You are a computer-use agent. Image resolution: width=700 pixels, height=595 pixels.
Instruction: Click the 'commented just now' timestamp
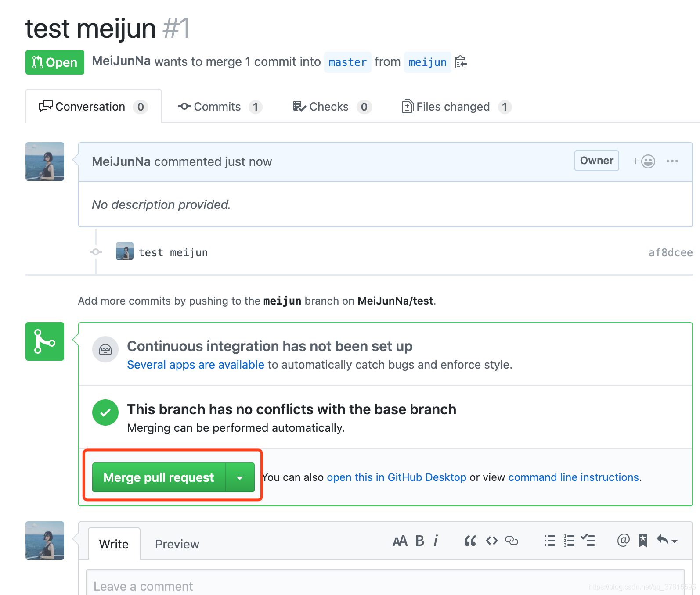tap(213, 161)
